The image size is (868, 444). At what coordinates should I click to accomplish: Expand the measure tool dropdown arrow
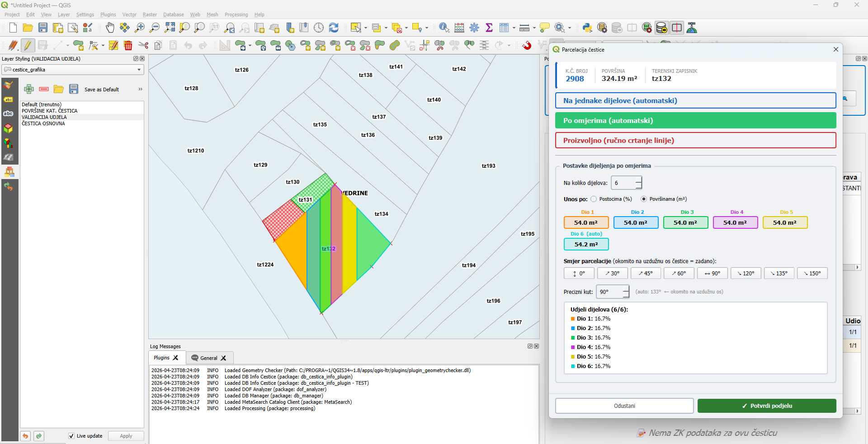point(534,28)
